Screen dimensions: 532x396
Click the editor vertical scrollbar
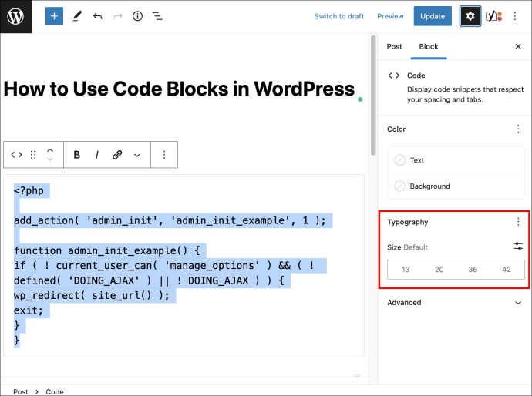[373, 96]
